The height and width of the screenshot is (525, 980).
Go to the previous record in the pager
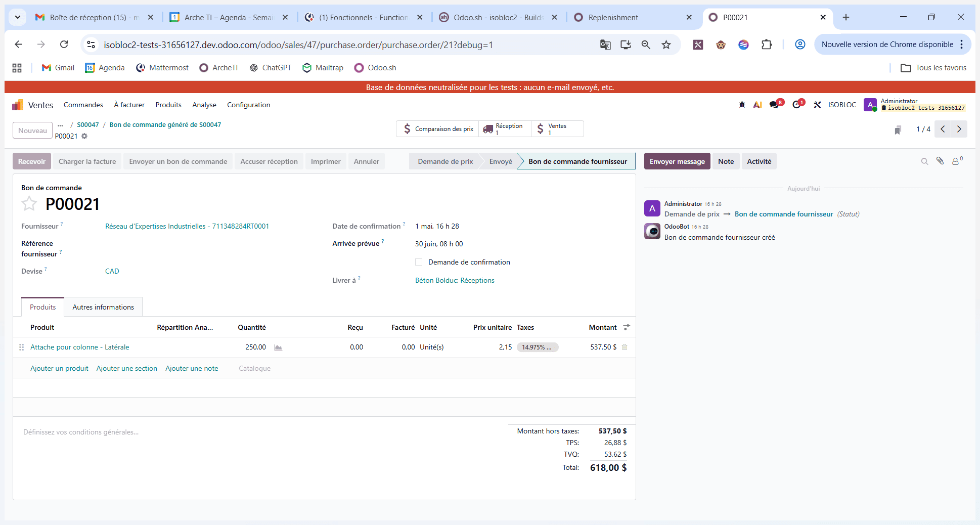coord(943,129)
